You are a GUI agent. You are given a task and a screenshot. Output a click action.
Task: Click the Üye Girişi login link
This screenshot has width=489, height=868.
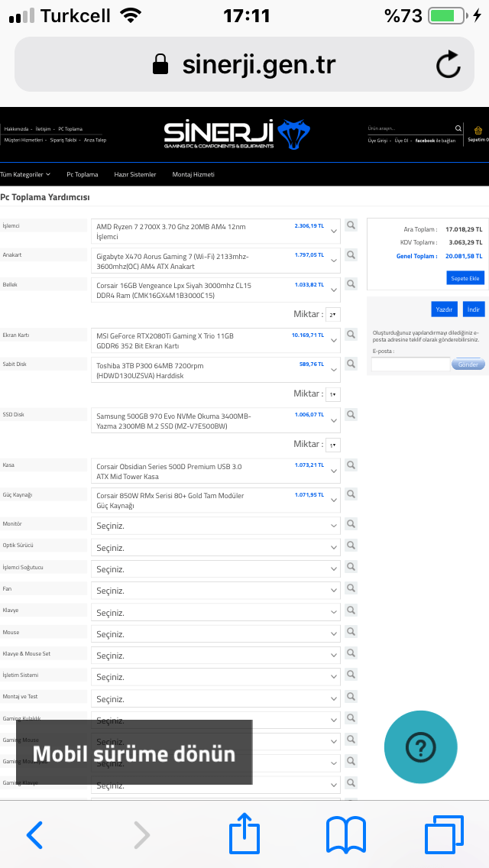pyautogui.click(x=377, y=141)
